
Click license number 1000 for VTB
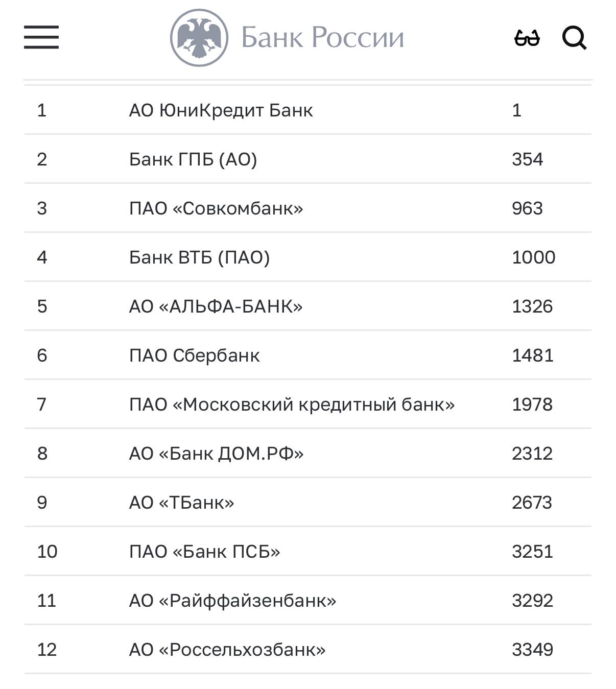point(533,257)
